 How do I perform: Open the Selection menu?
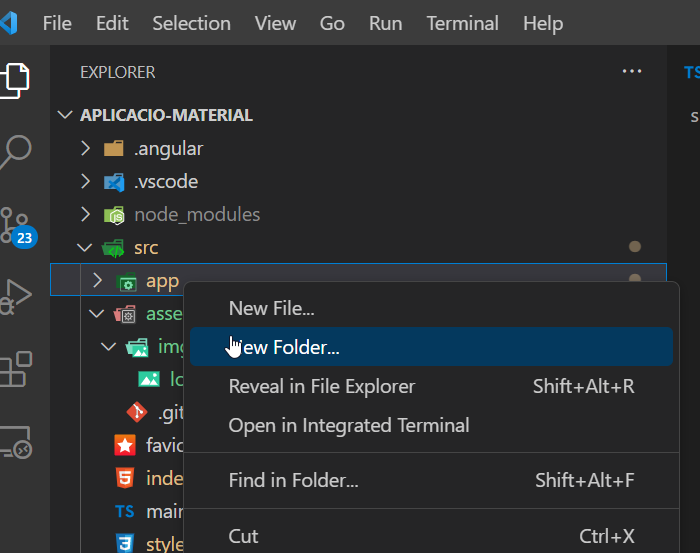pos(191,22)
